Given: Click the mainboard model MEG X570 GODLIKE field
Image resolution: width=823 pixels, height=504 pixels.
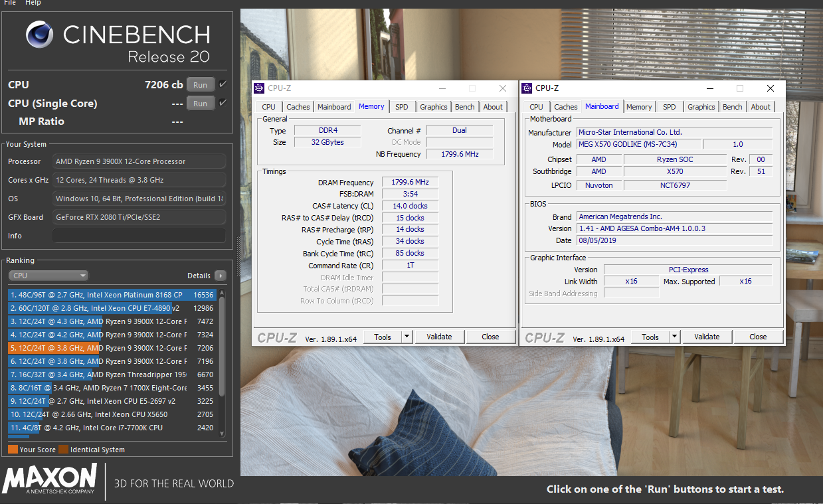Looking at the screenshot, I should (x=638, y=144).
